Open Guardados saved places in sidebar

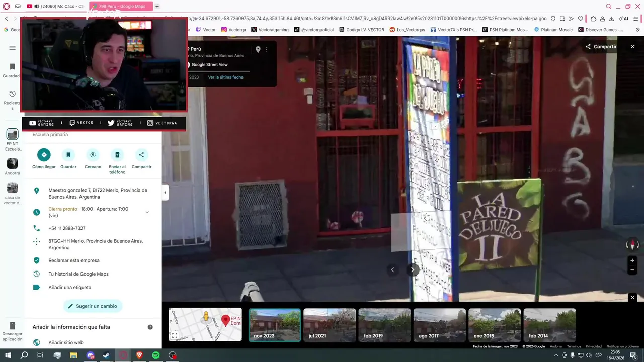(12, 70)
